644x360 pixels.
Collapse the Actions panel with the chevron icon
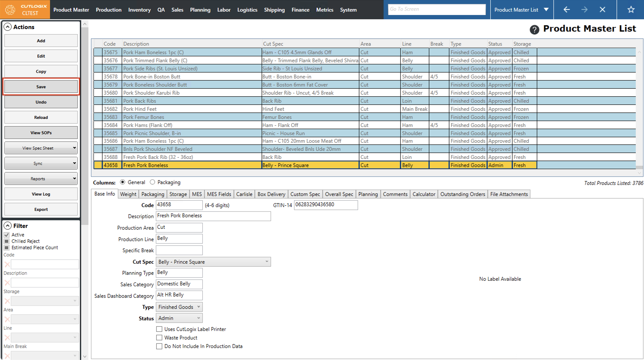8,27
